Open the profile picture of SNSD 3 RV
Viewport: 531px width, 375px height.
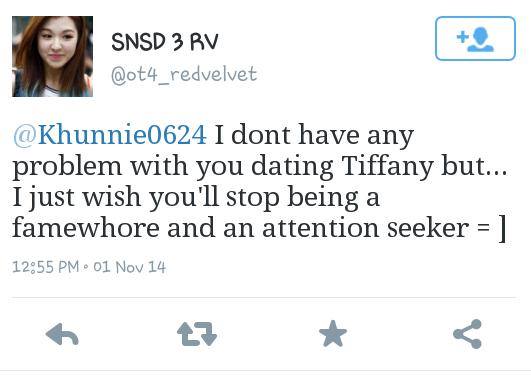pyautogui.click(x=52, y=56)
